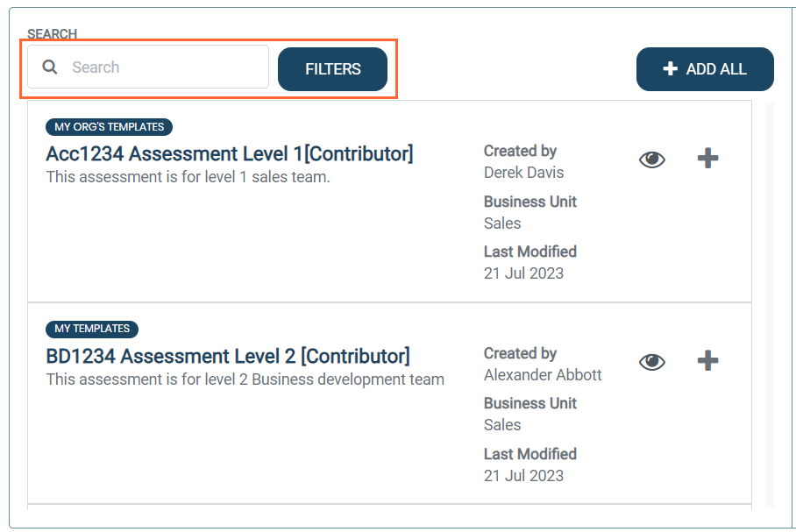Click the template list vertical scrollbar
Viewport: 796px width, 532px height.
770,305
